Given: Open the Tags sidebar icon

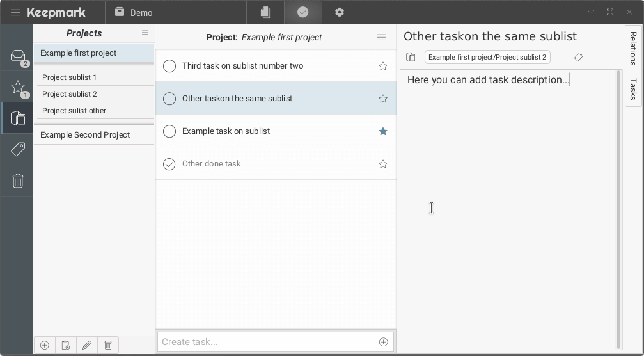Looking at the screenshot, I should click(17, 149).
